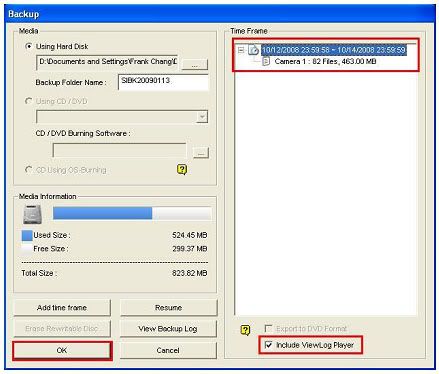Cancel the backup dialog
439x374 pixels.
point(168,350)
